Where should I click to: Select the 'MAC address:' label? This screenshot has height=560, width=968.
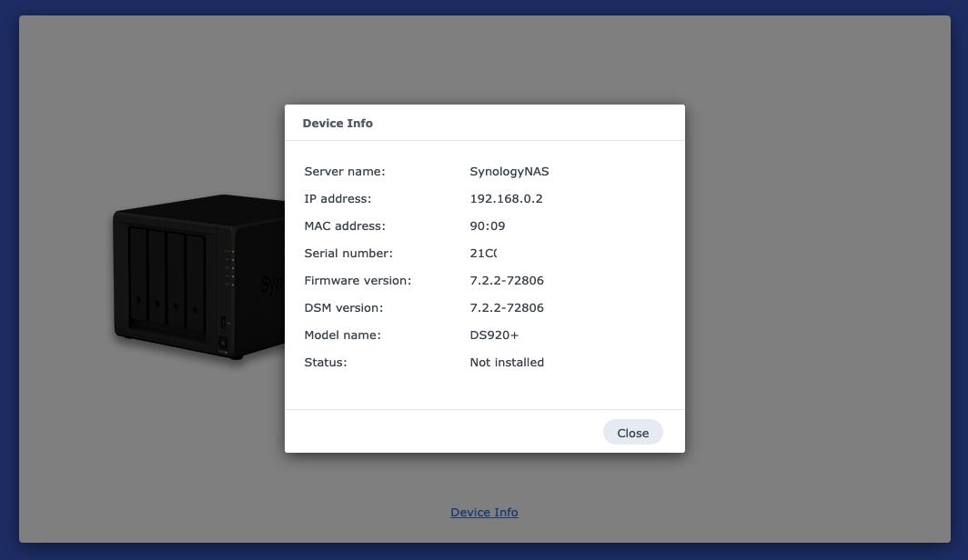click(x=345, y=225)
